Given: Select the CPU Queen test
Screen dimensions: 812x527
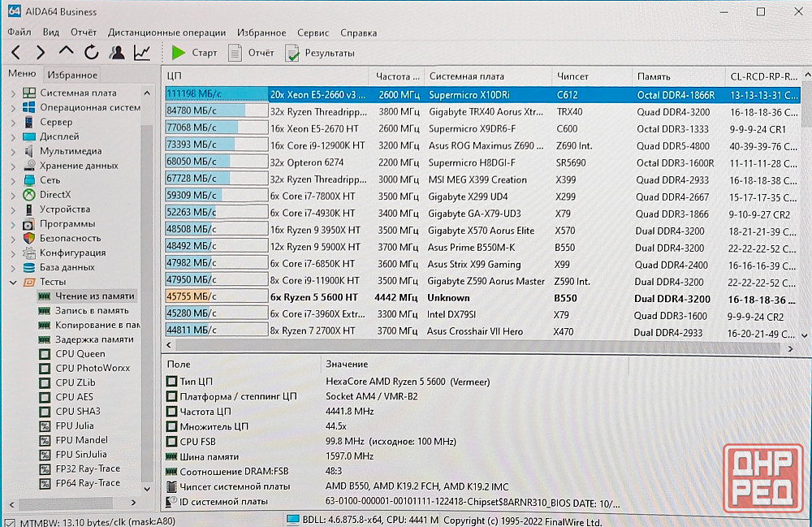Looking at the screenshot, I should (80, 353).
